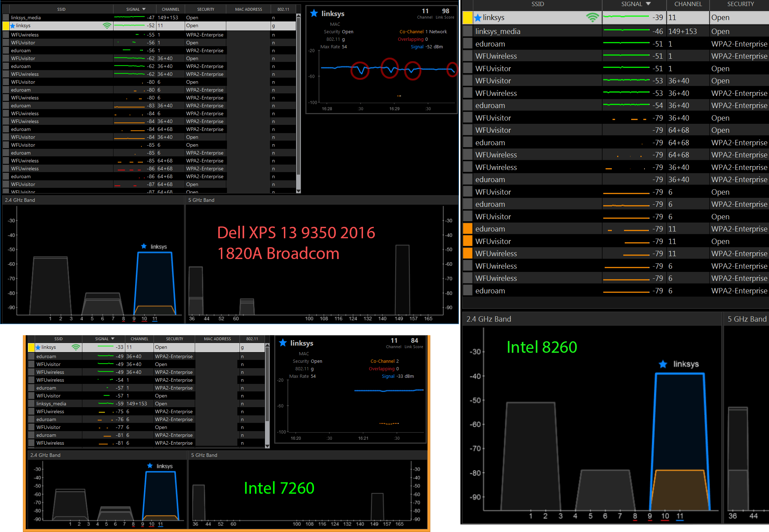
Task: Toggle linksys_media row checkbox in Intel 8260 window
Action: point(468,31)
